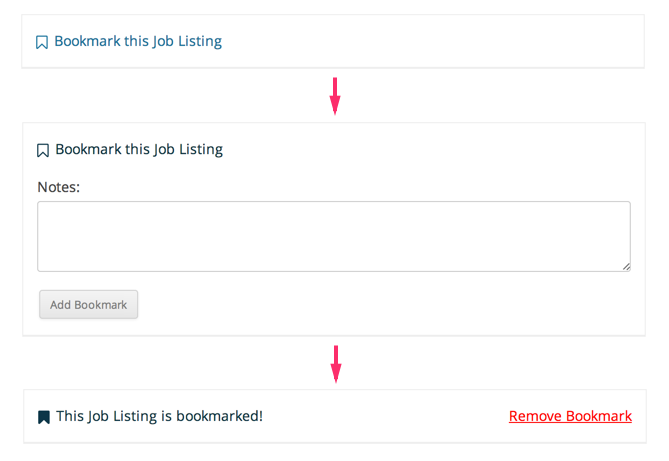Click blank area right of Add Bookmark button
The width and height of the screenshot is (669, 461).
click(x=384, y=304)
